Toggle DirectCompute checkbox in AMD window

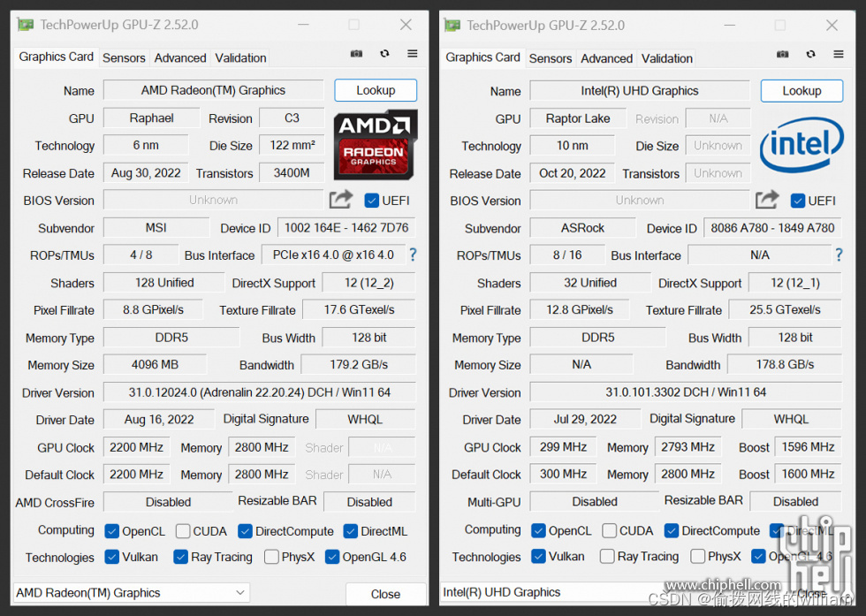(x=246, y=531)
